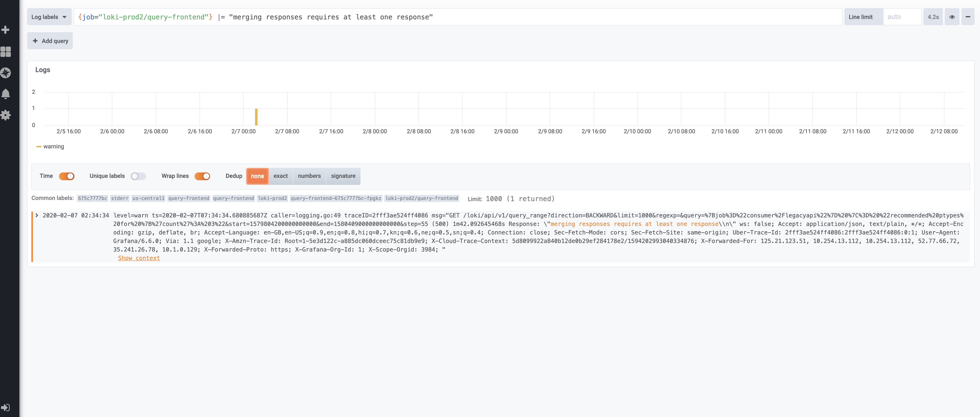Select the exact Dedup option
Screen dimensions: 980x417
coord(281,176)
